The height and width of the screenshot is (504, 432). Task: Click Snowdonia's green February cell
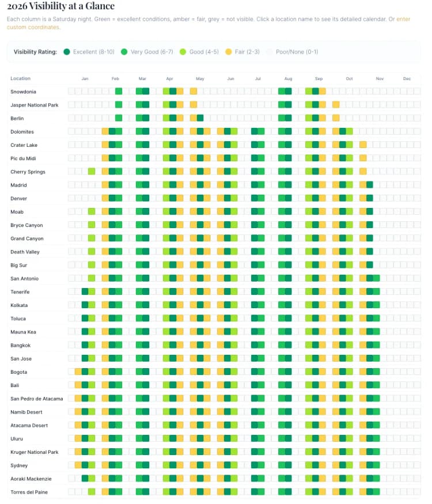[119, 91]
